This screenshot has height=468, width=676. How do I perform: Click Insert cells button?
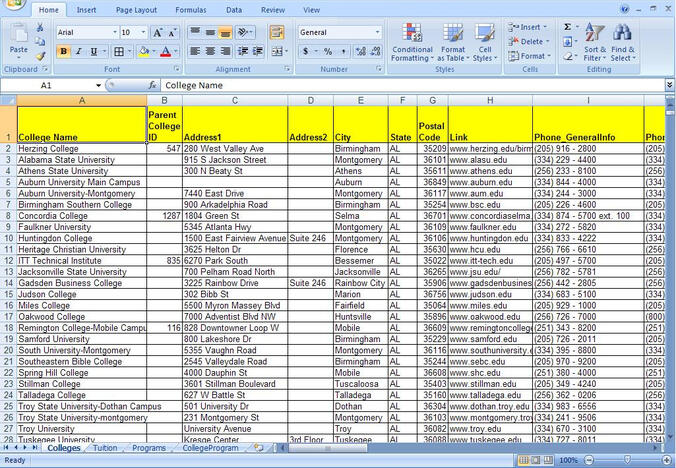(528, 27)
